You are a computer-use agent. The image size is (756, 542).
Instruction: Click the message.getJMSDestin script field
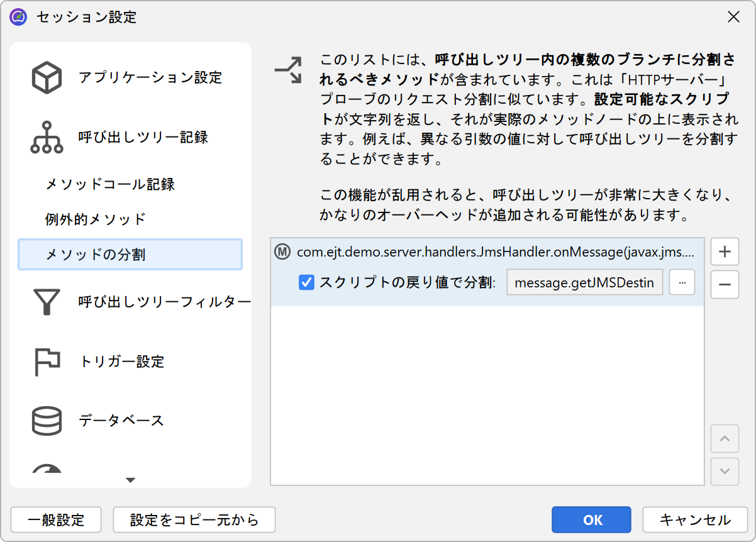click(x=585, y=283)
